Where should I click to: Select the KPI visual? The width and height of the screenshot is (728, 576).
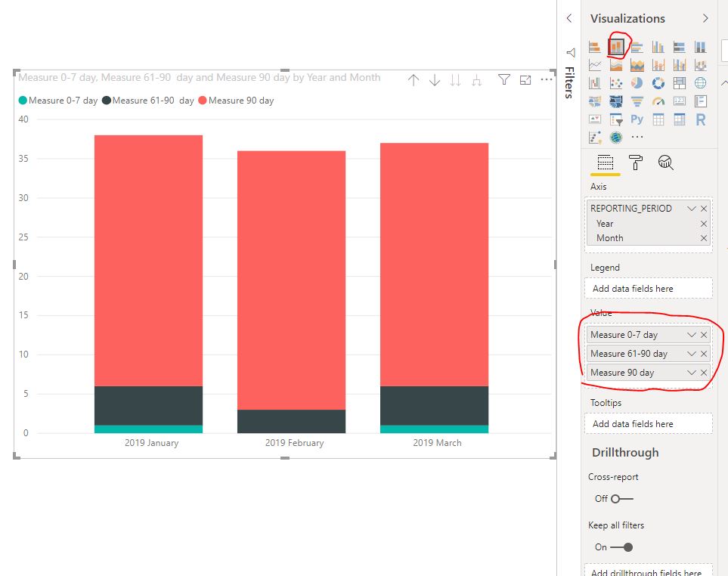[x=595, y=119]
